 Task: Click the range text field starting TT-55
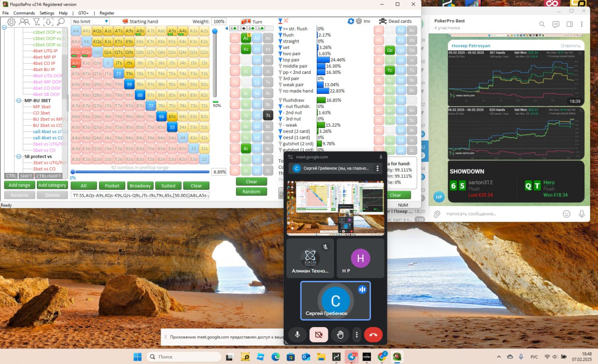(140, 195)
